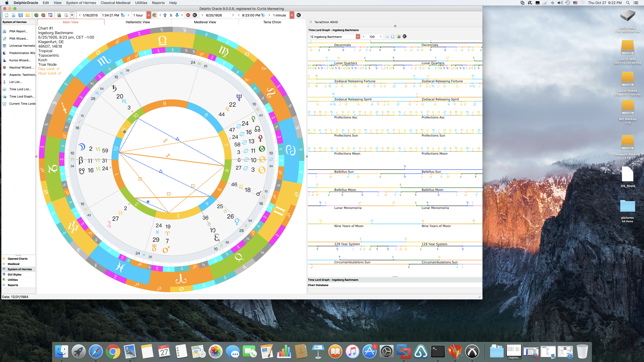
Task: Open the System of Hermes menu
Action: (81, 3)
